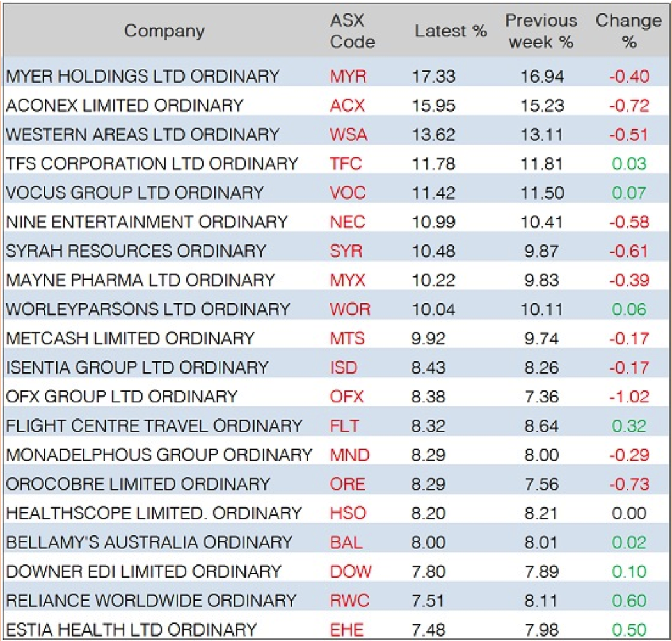
Task: Select the Myer Holdings Ltd company name
Action: pyautogui.click(x=143, y=77)
